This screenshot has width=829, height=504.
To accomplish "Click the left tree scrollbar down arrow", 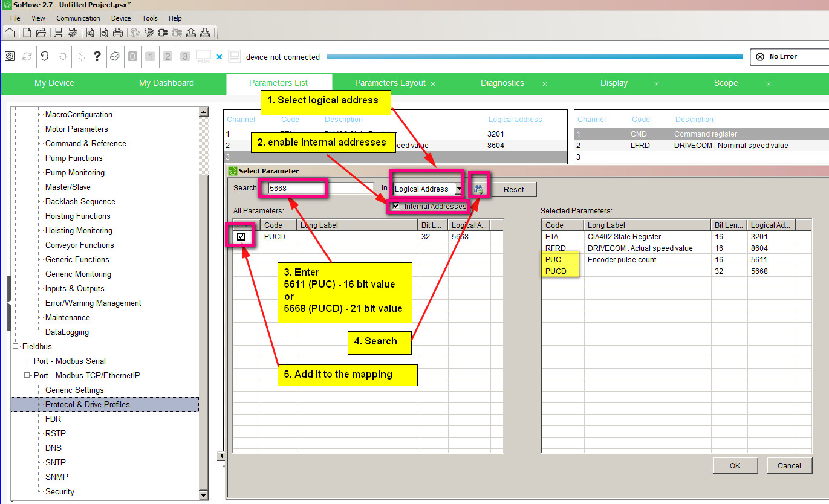I will (204, 495).
